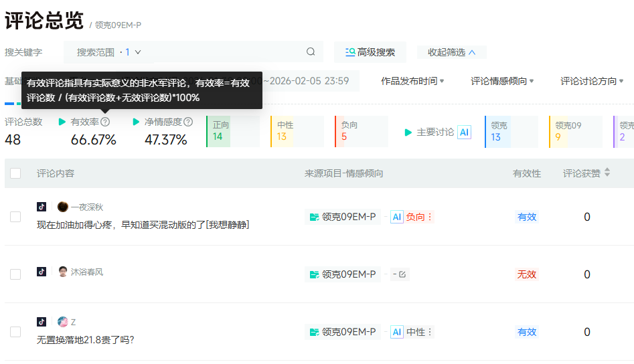This screenshot has height=364, width=634.
Task: Collapse filters with 收起筛选
Action: coord(451,52)
